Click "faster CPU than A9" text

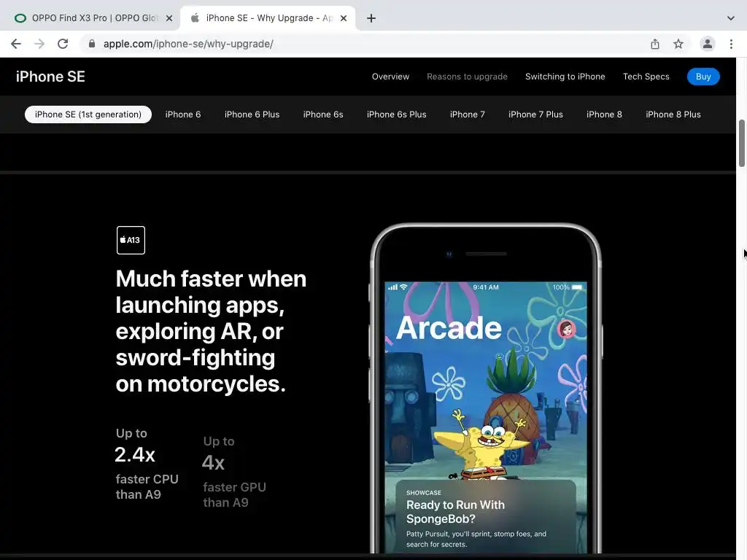[x=147, y=486]
